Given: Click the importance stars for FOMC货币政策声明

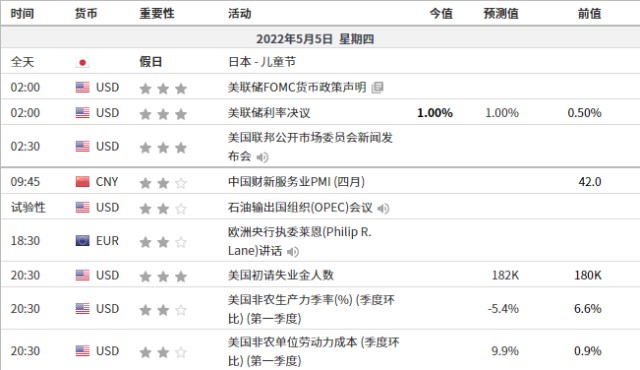Looking at the screenshot, I should pos(163,88).
